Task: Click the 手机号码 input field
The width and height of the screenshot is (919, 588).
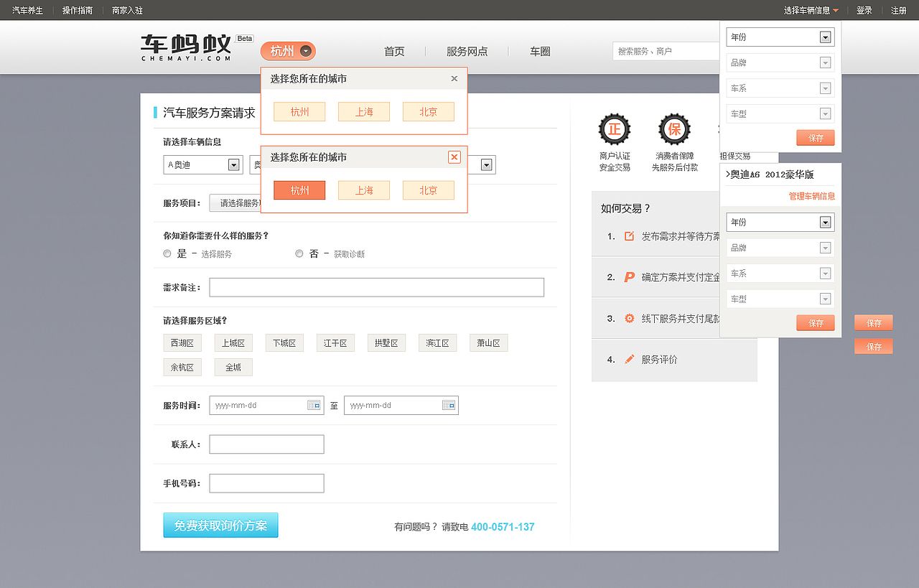Action: pyautogui.click(x=266, y=483)
